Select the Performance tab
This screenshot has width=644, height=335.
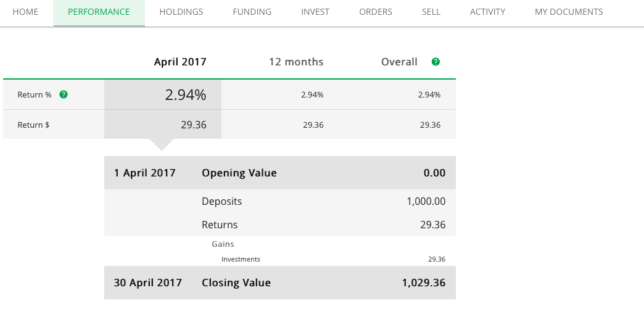pos(99,12)
